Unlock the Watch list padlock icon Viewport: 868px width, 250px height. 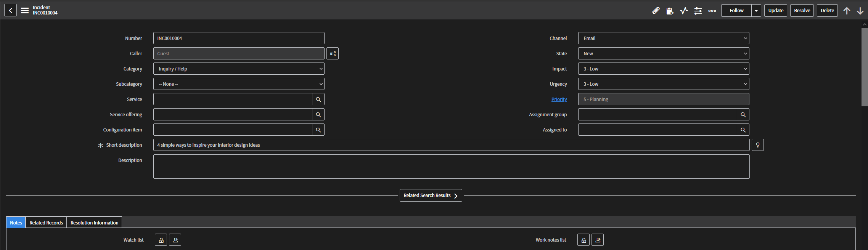pyautogui.click(x=161, y=240)
